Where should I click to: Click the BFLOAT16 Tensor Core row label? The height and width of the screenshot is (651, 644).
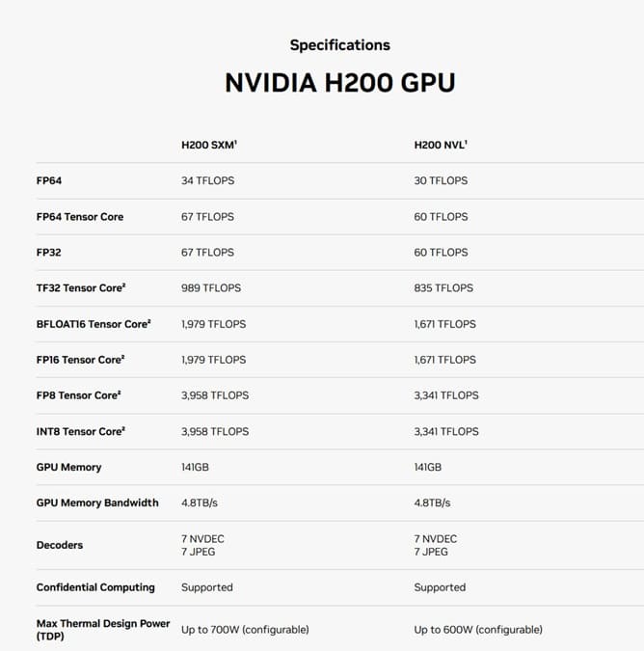[x=94, y=324]
